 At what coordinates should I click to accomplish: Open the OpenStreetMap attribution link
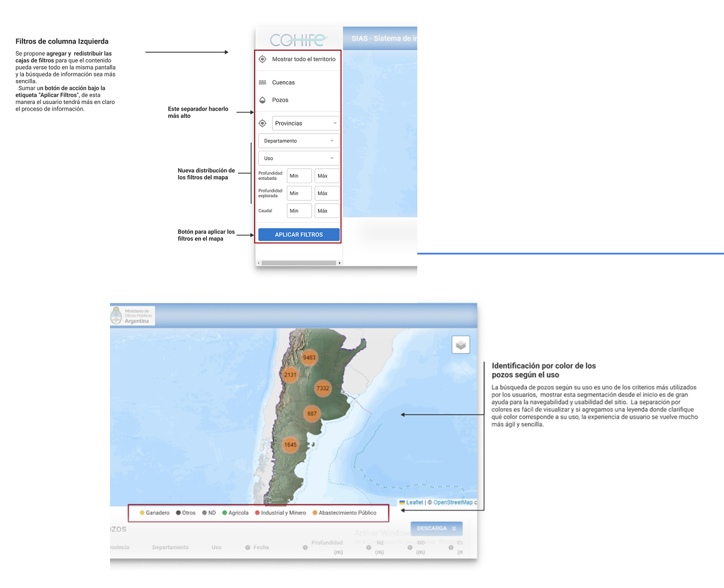(x=453, y=503)
